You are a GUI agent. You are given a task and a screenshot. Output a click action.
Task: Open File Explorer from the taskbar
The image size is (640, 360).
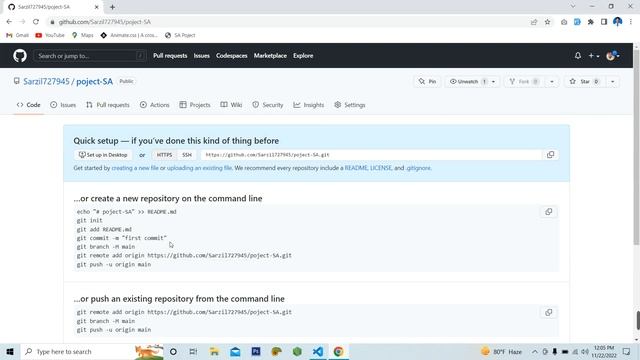(214, 351)
